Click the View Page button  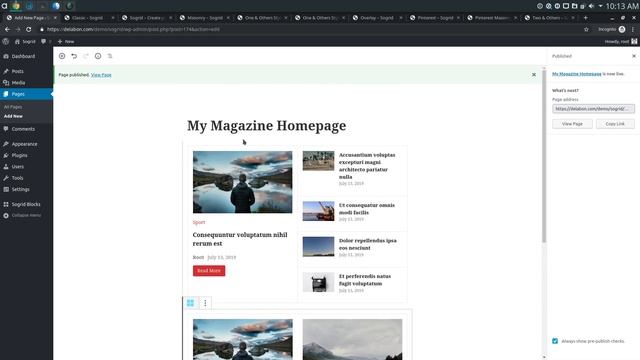pyautogui.click(x=572, y=124)
